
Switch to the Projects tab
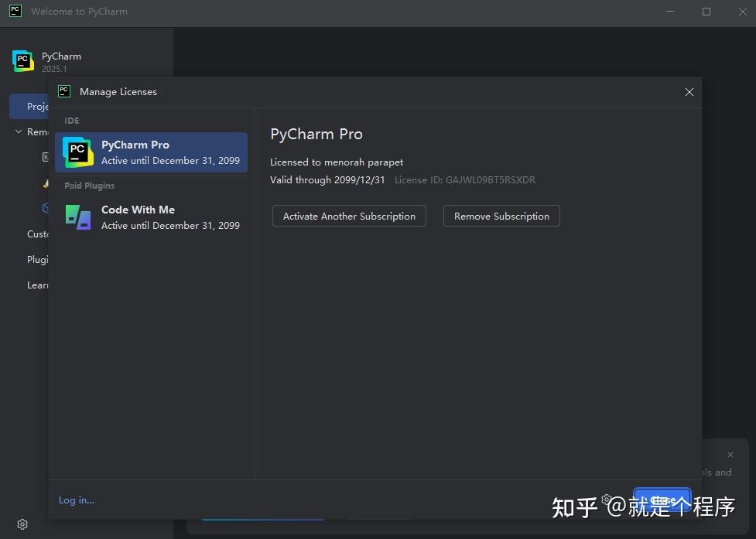[x=36, y=106]
